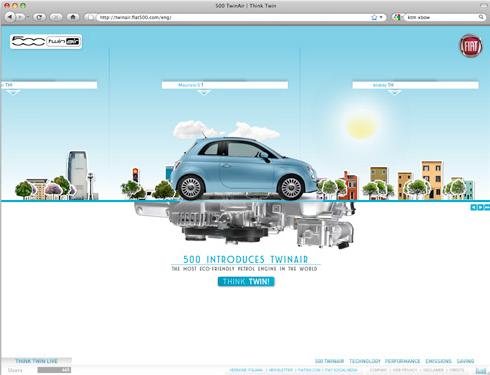Click the magnifier icon in the search box
Image resolution: width=490 pixels, height=375 pixels.
coord(481,17)
